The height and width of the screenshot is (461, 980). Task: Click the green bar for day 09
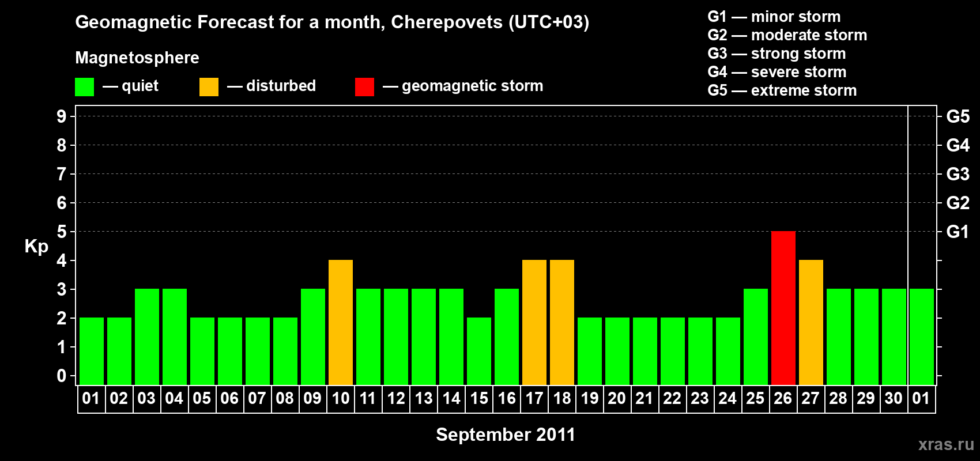click(313, 337)
